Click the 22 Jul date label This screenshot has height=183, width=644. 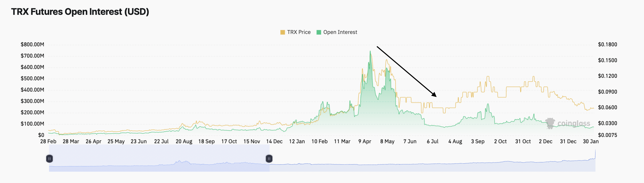pos(161,142)
